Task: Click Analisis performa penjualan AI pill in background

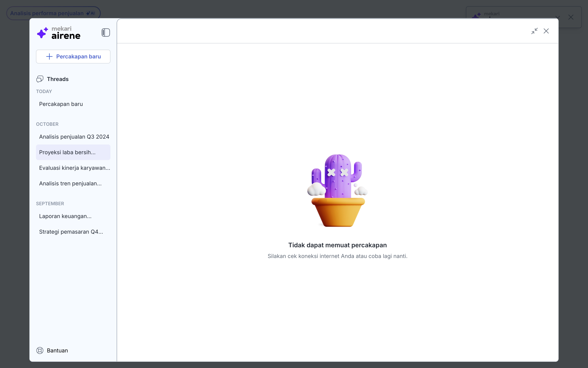Action: [x=53, y=13]
